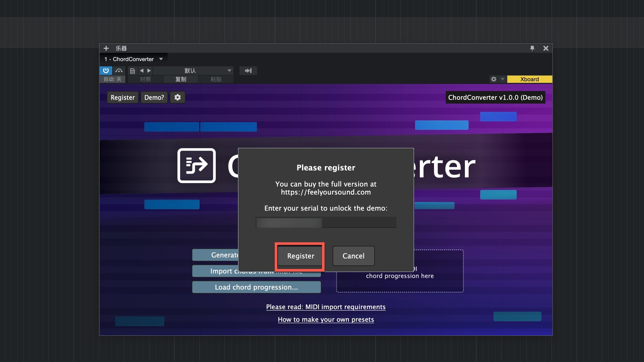This screenshot has width=644, height=362.
Task: Open the MIDI import requirements link
Action: 326,307
